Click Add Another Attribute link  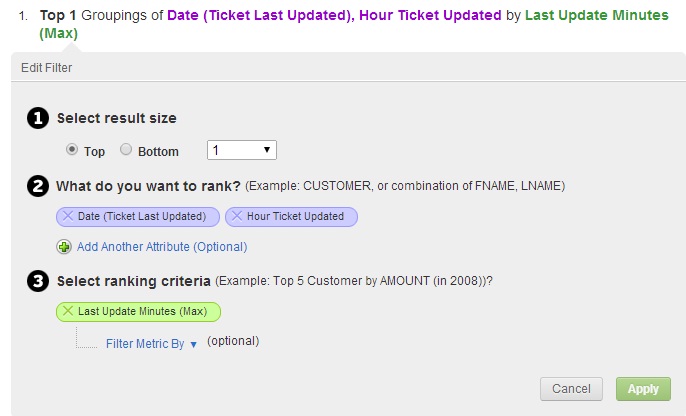click(162, 246)
